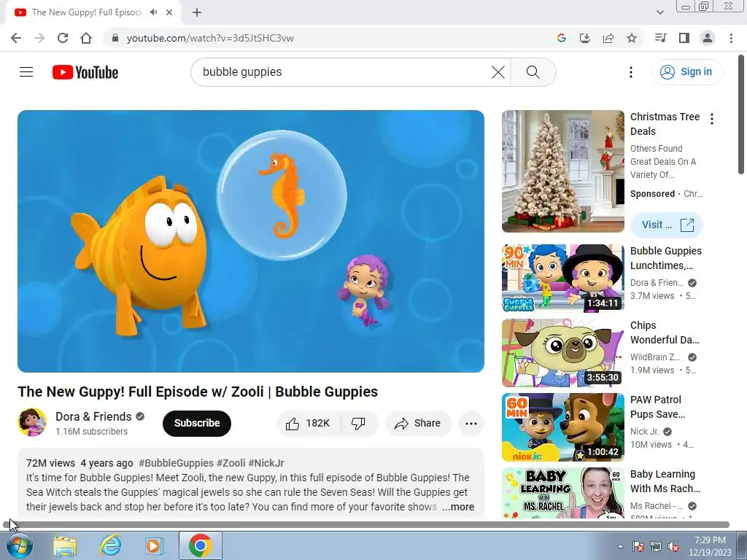This screenshot has width=747, height=560.
Task: Bookmark this tab with star
Action: [632, 38]
